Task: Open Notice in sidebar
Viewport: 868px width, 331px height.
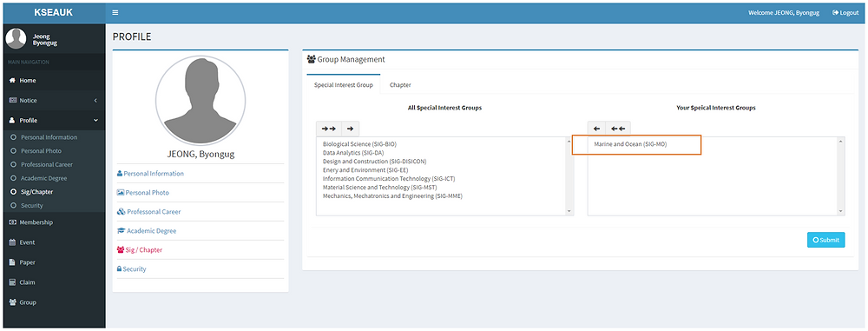Action: click(x=53, y=101)
